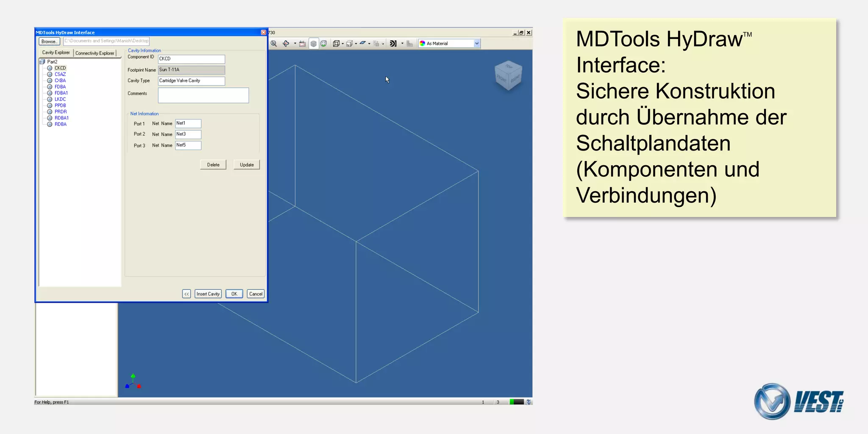This screenshot has height=434, width=868.
Task: Click the Part2 part icon
Action: [x=42, y=62]
